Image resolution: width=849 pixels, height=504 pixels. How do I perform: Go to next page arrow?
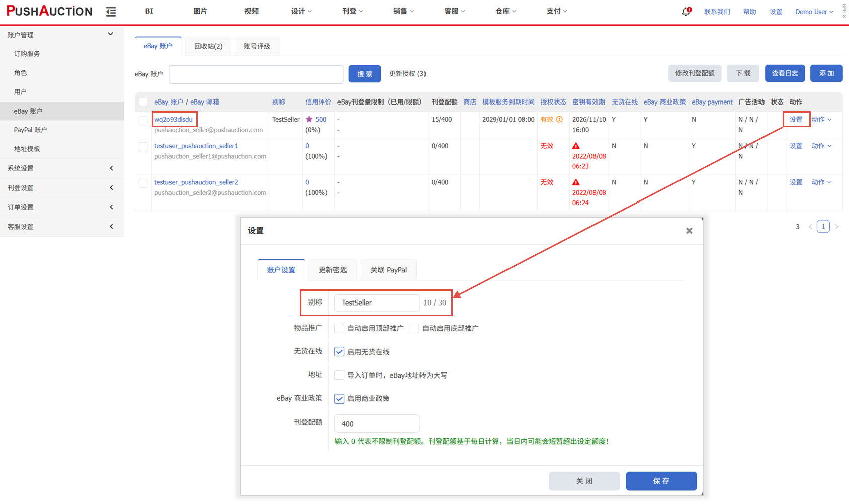[x=837, y=227]
